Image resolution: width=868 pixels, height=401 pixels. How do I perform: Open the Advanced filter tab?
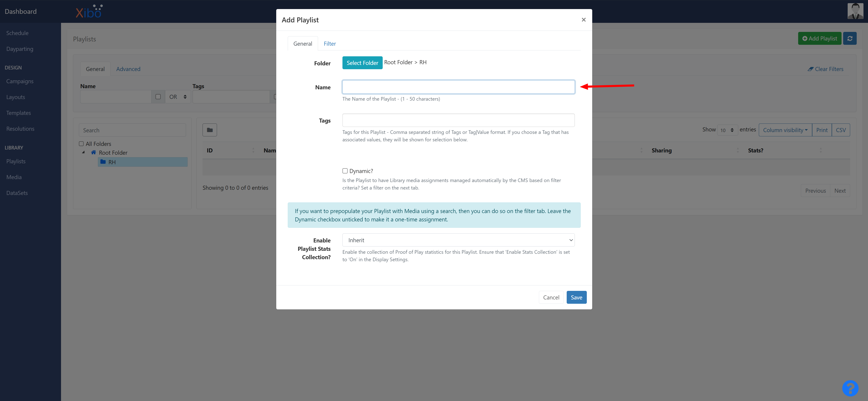tap(128, 69)
